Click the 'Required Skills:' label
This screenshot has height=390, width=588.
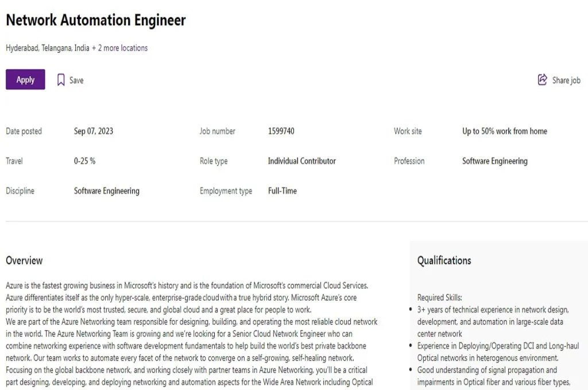(440, 298)
